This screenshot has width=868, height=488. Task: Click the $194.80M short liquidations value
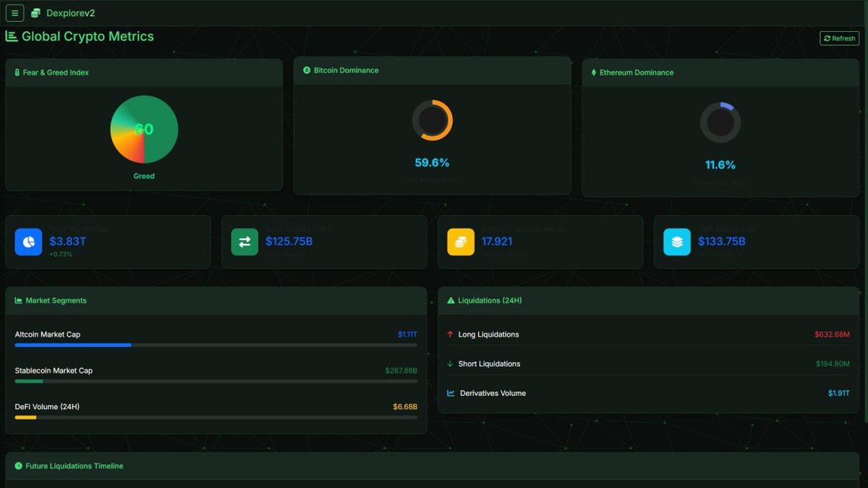coord(833,363)
